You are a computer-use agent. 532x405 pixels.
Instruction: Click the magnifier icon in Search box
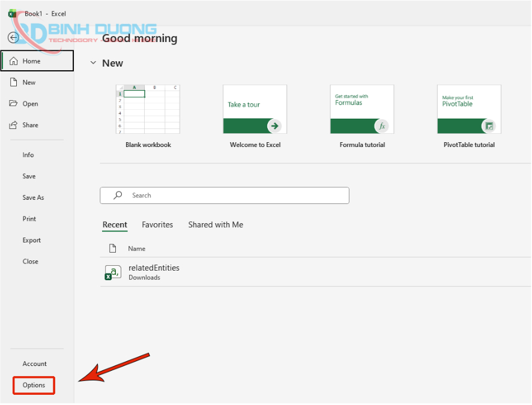tap(118, 195)
